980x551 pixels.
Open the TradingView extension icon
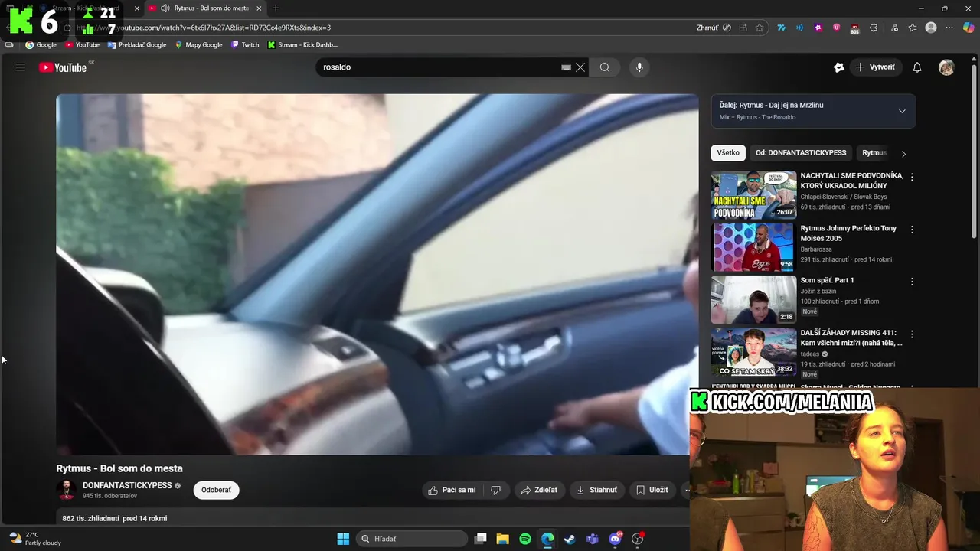coord(781,28)
